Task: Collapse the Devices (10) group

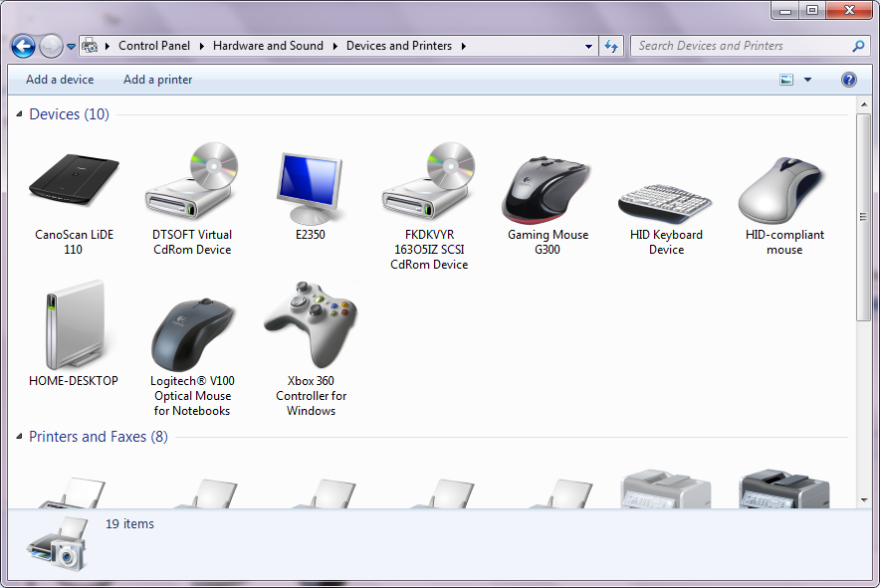Action: 19,113
